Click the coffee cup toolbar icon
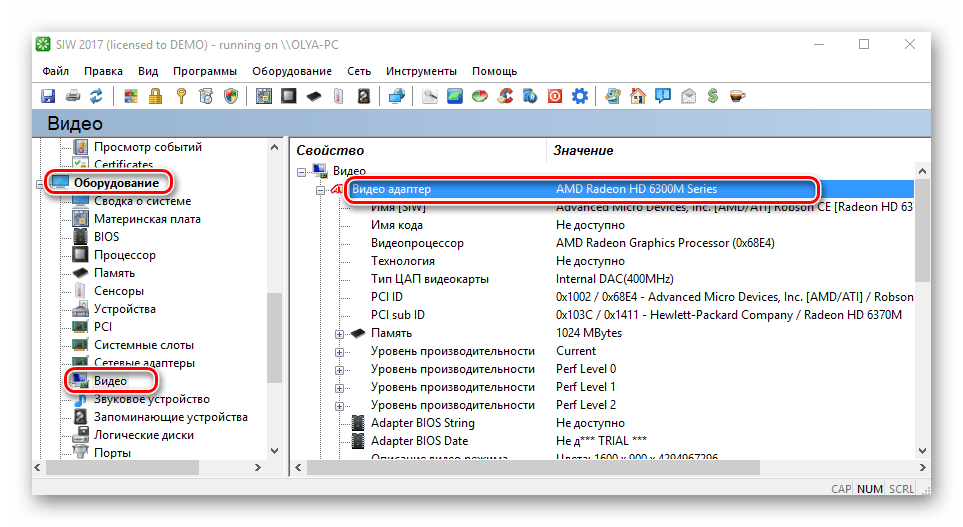This screenshot has height=527, width=963. (x=737, y=96)
